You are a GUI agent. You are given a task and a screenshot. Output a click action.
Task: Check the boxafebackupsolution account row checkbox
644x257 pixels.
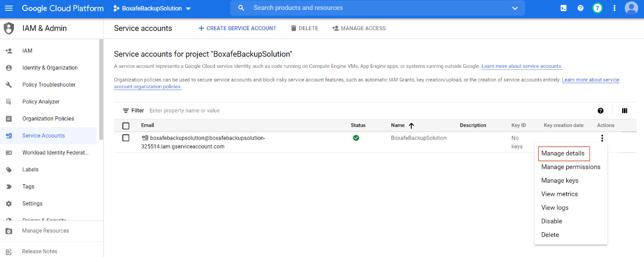(126, 138)
